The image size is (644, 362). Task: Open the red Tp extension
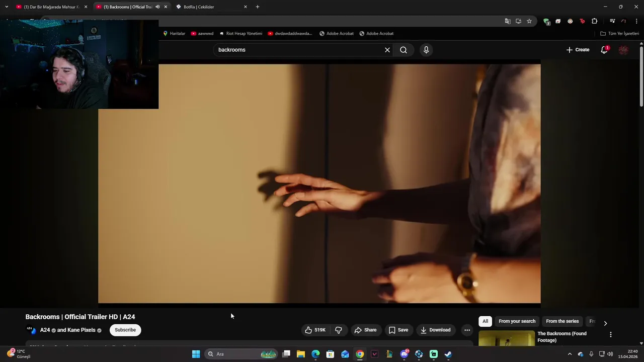(x=582, y=21)
